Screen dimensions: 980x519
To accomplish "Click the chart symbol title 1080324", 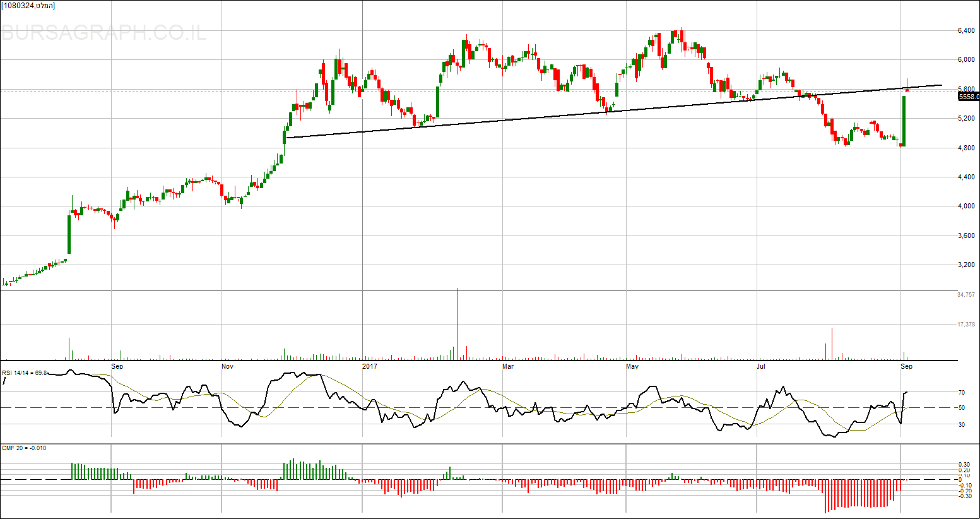I will point(28,6).
